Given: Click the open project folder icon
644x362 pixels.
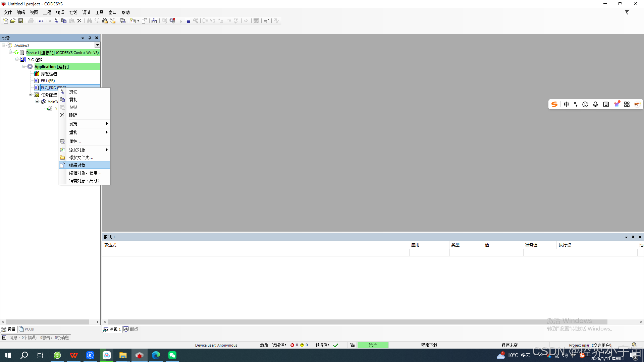Looking at the screenshot, I should (x=13, y=21).
